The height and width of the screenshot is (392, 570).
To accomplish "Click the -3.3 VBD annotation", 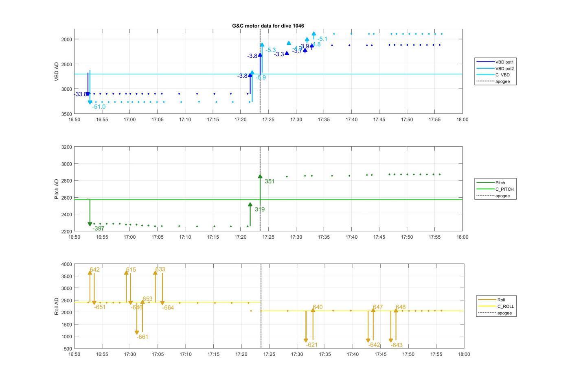I will pyautogui.click(x=279, y=54).
